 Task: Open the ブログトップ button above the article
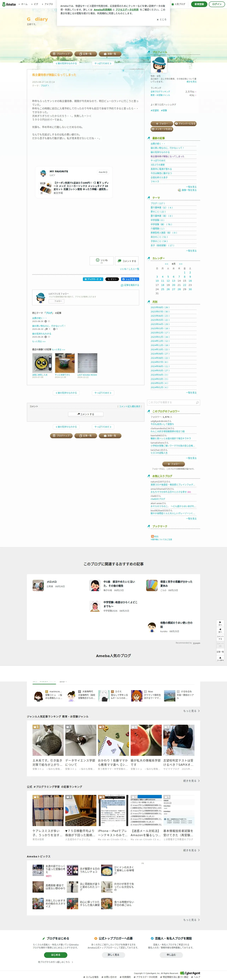(61, 54)
